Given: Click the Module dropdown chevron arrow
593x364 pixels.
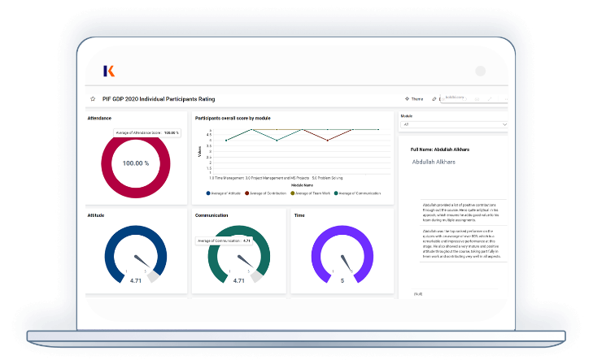Looking at the screenshot, I should pyautogui.click(x=504, y=124).
